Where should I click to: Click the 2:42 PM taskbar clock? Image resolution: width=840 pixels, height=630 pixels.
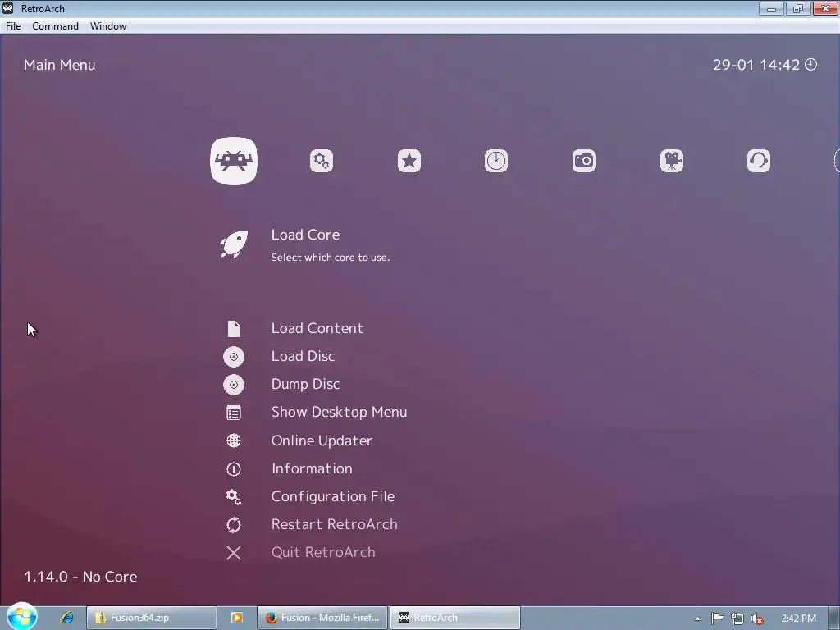tap(799, 619)
